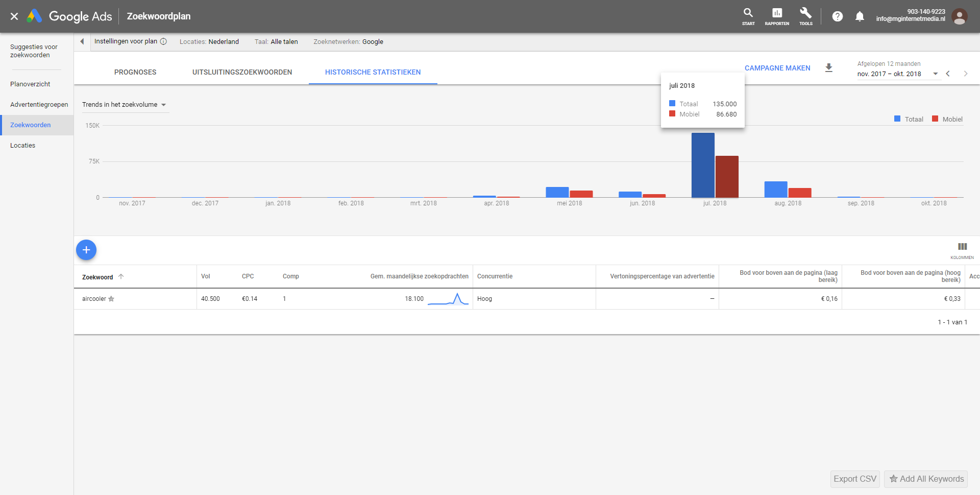Click the €0.14 CPC value
The image size is (980, 495).
click(x=250, y=299)
